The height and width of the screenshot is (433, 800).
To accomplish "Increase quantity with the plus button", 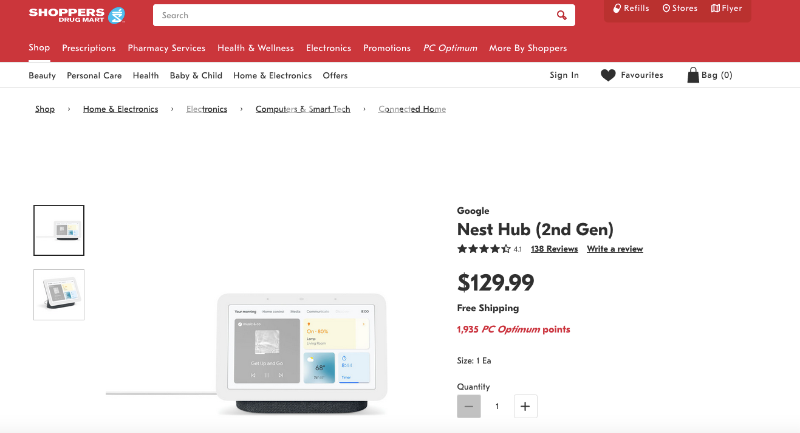I will coord(526,406).
